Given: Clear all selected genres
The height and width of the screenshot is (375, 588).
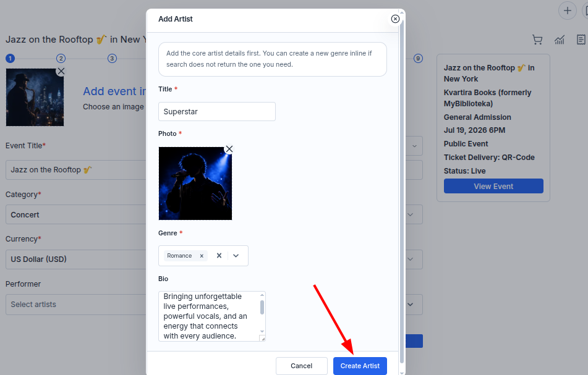Looking at the screenshot, I should (219, 256).
